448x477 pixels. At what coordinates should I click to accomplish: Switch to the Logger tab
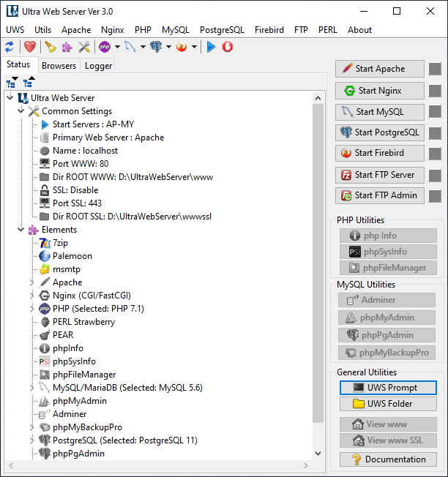click(x=98, y=66)
